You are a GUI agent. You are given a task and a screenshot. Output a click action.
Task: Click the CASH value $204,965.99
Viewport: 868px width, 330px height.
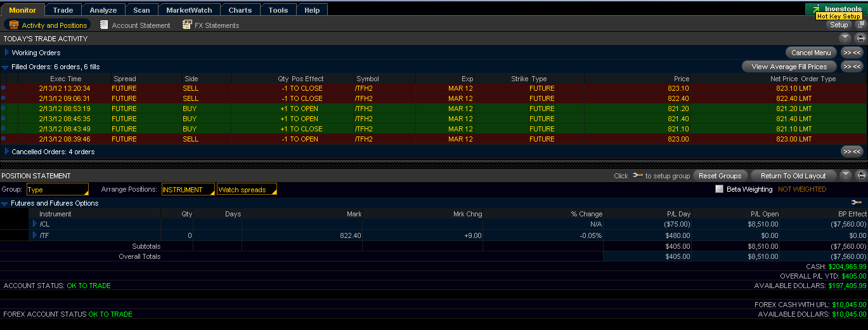point(846,267)
